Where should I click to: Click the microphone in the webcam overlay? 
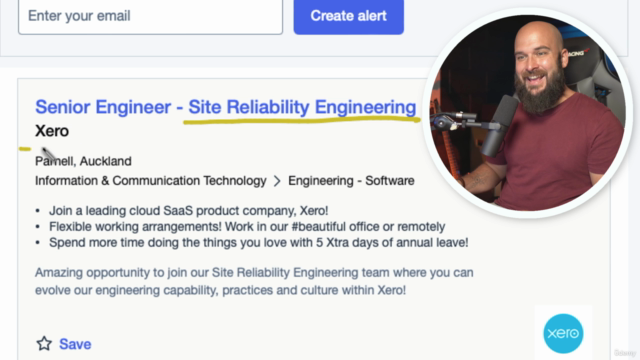(498, 124)
